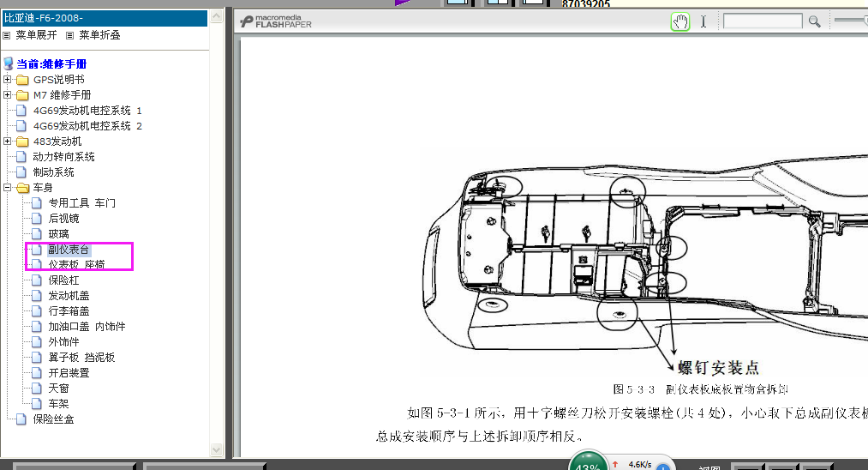Select the text selection I-beam tool
868x470 pixels.
(x=703, y=21)
